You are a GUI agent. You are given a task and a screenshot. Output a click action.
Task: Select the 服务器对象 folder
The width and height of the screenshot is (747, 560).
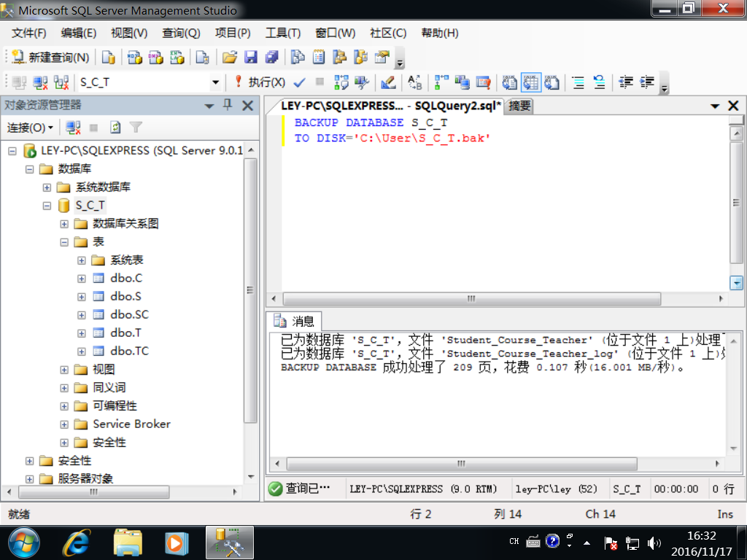(86, 478)
